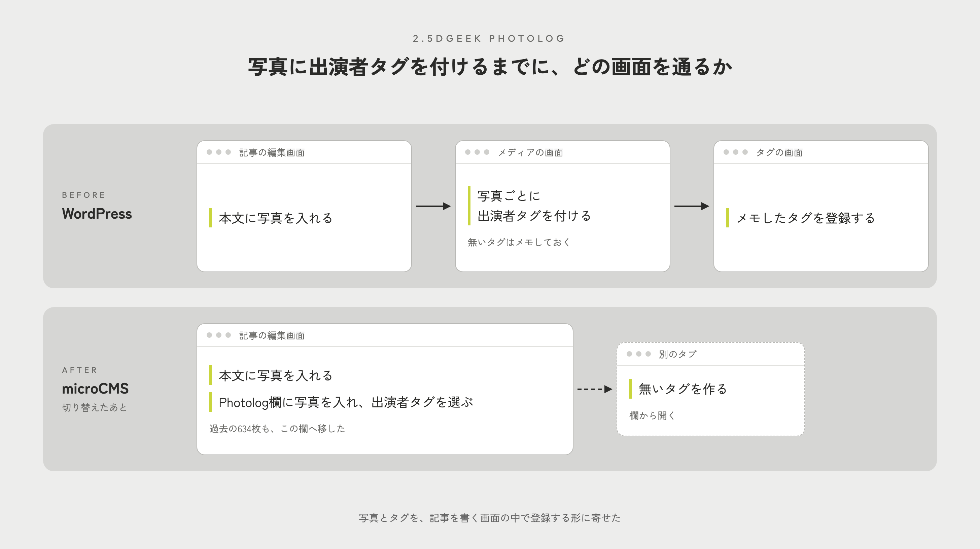Click the footer caption "写真とタグを、記事を書く画面の中で登録する形に寄せた"
Viewport: 980px width, 549px height.
coord(490,518)
